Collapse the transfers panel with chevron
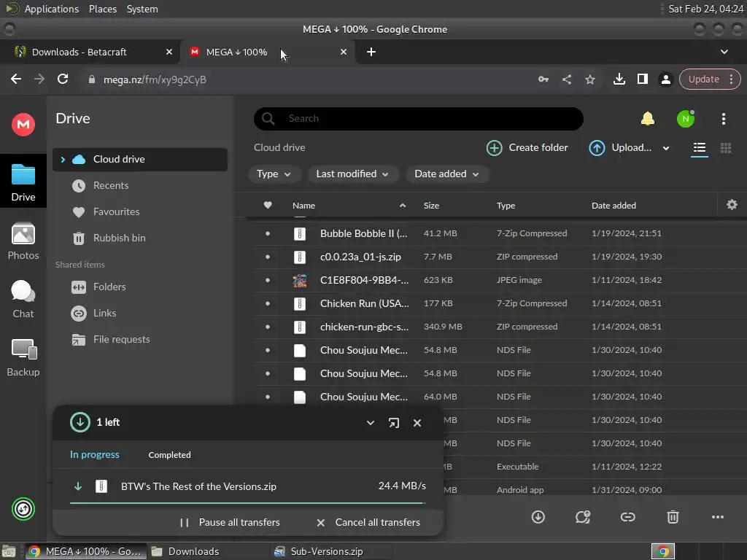747x560 pixels. 370,423
